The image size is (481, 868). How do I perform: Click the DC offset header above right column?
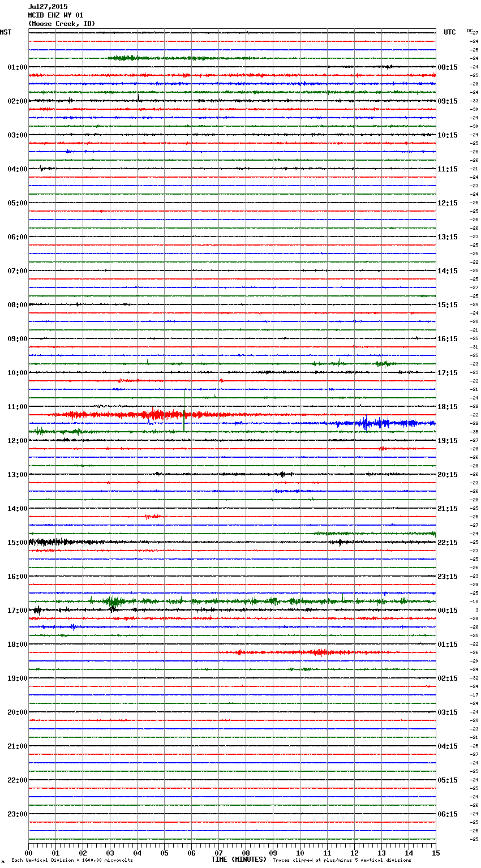470,31
